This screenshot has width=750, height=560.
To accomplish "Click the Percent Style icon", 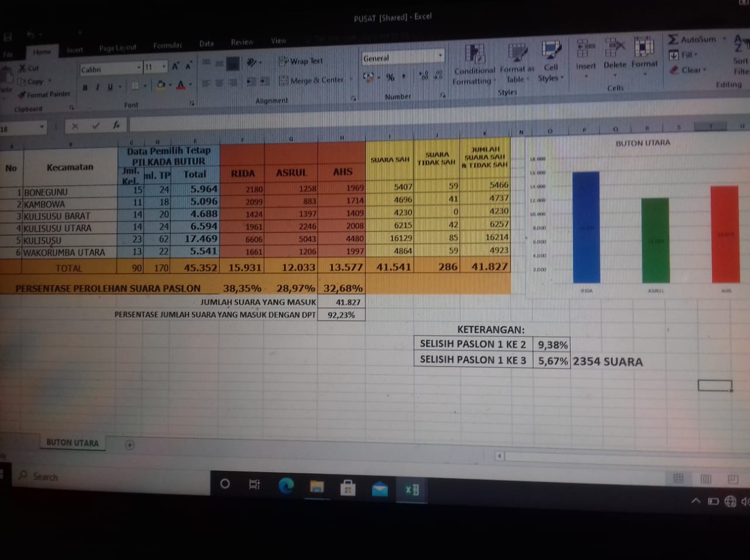I will click(390, 77).
